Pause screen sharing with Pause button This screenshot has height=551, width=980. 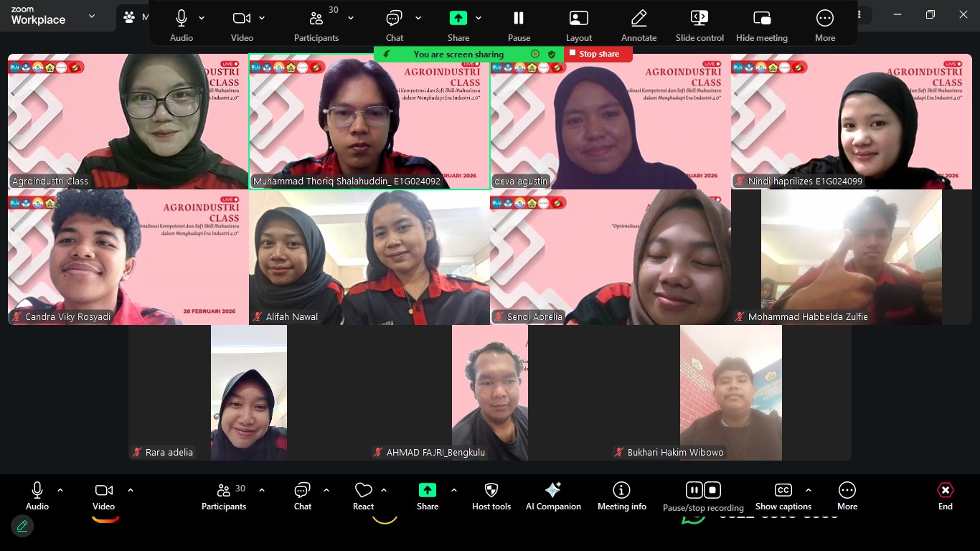(519, 25)
